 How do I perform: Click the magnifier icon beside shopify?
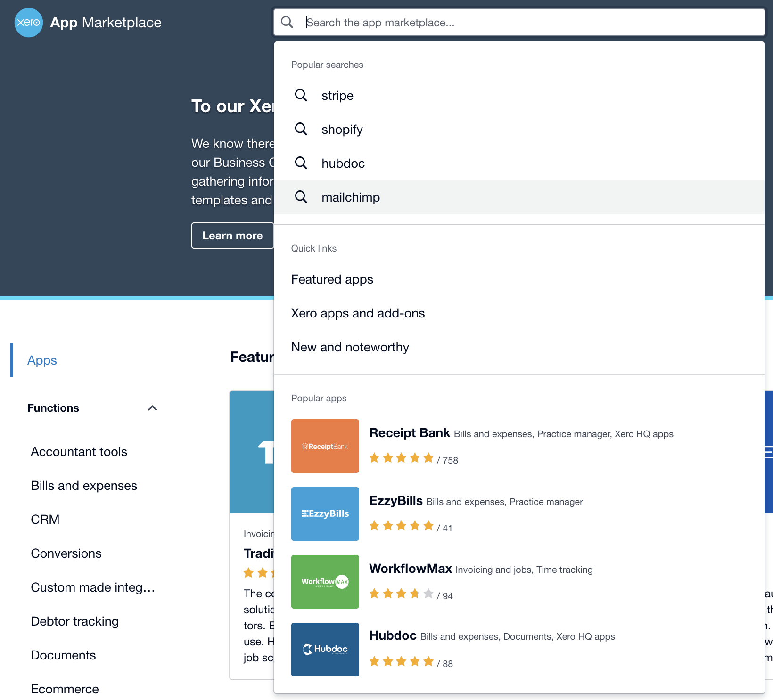click(x=301, y=129)
